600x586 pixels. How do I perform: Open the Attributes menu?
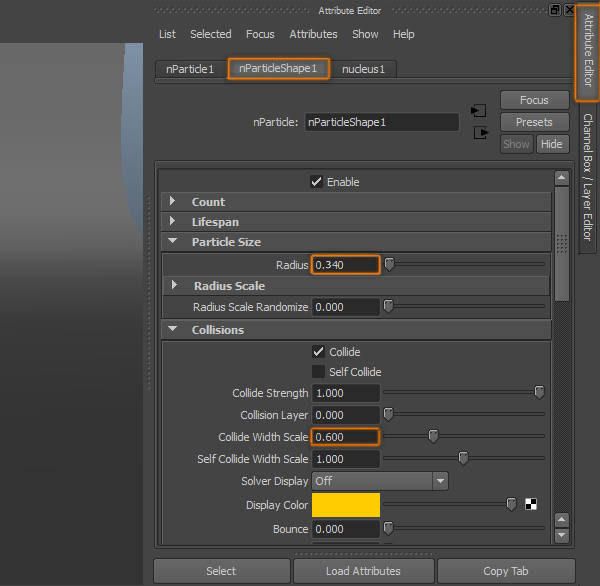coord(313,34)
